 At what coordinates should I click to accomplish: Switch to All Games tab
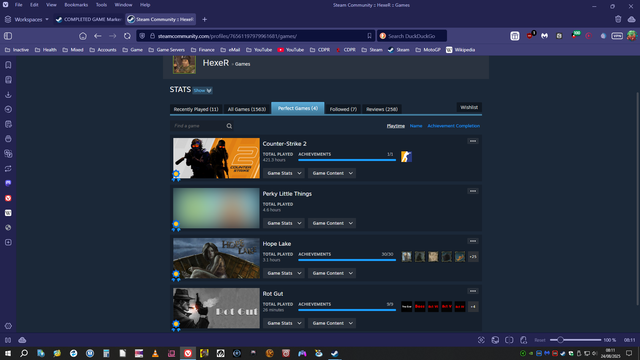click(247, 109)
